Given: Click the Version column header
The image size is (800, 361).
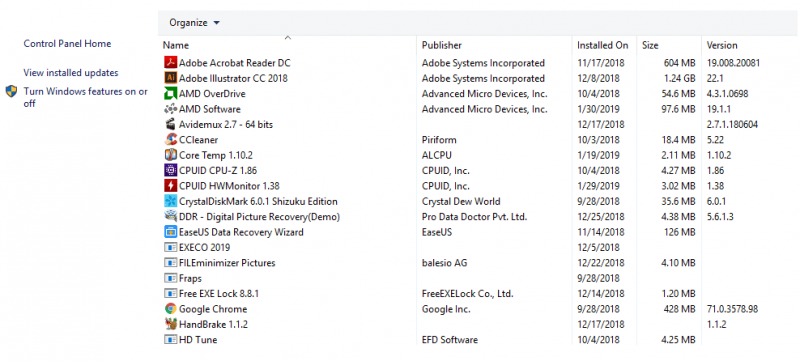Looking at the screenshot, I should click(x=750, y=45).
